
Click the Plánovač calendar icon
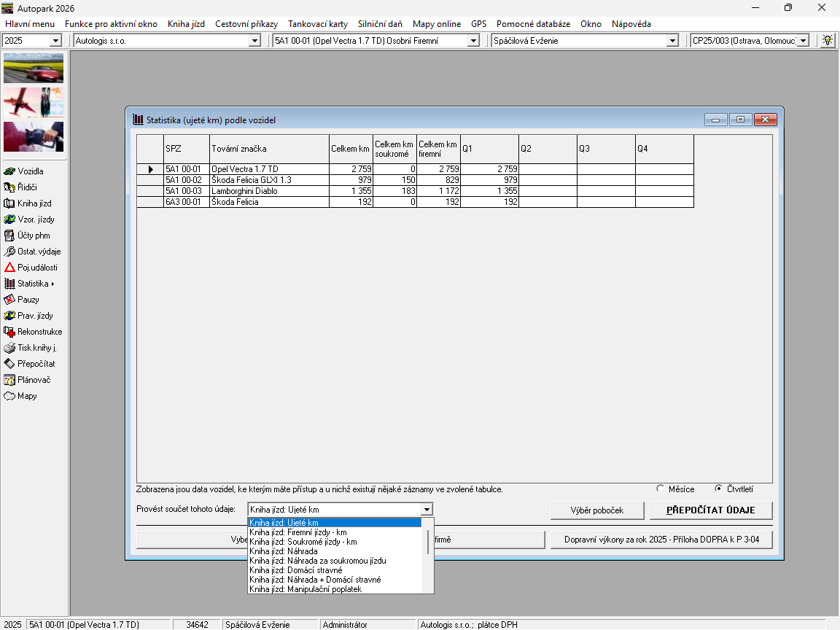coord(10,380)
